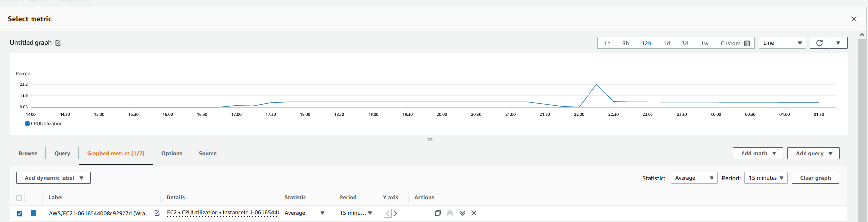
Task: Edit the AWS/EC2 metric label
Action: pos(157,213)
